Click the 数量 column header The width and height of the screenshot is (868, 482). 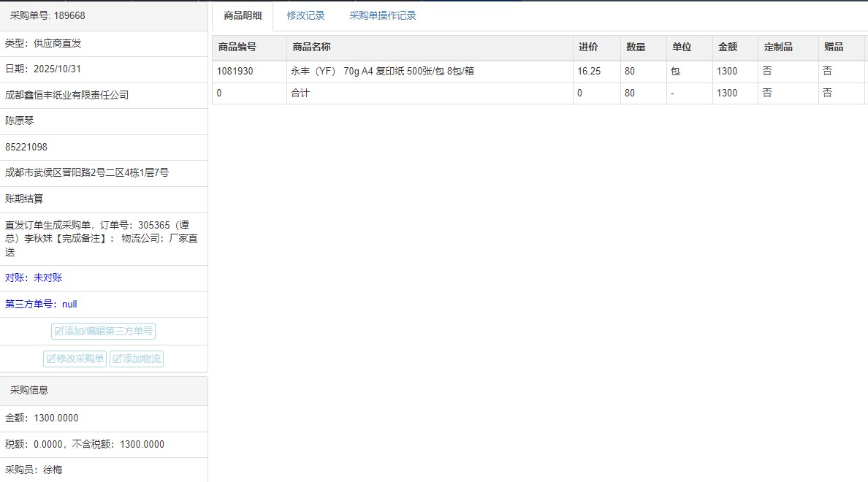pyautogui.click(x=636, y=47)
